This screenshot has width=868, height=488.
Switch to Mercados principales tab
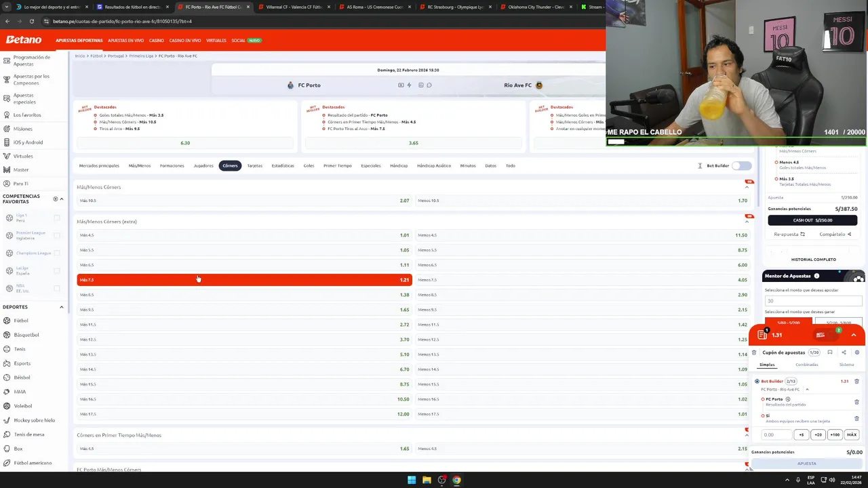point(99,165)
